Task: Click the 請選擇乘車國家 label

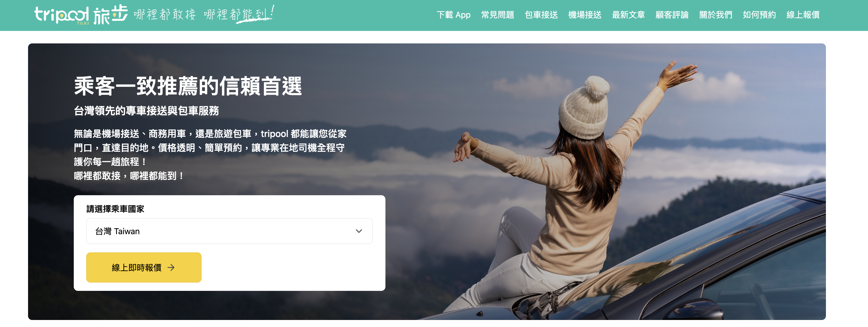Action: pyautogui.click(x=115, y=209)
